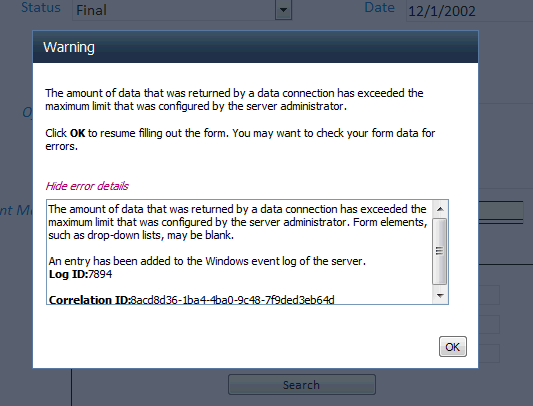The image size is (533, 406).
Task: Click the Windows event log sentence
Action: [207, 261]
